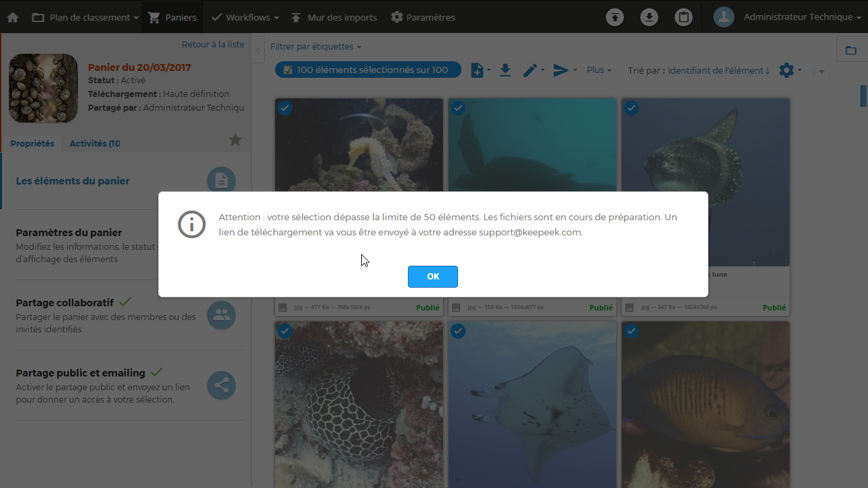
Task: Open the seahorse photo thumbnail
Action: [359, 145]
